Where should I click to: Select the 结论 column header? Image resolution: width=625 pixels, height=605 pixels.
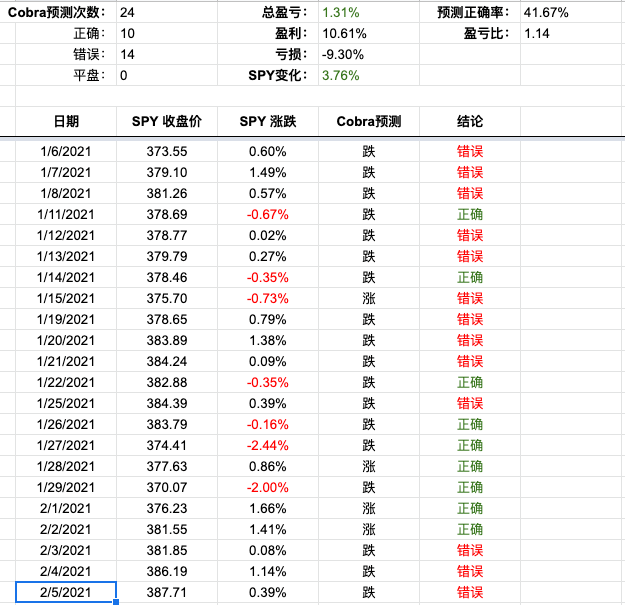(x=470, y=121)
